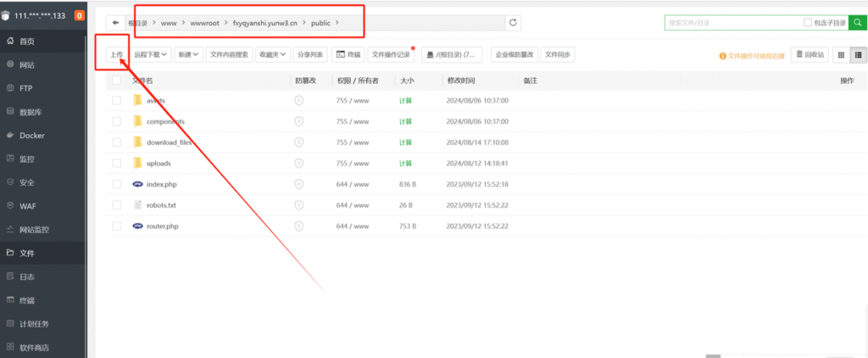
Task: Click the uploads folder icon
Action: pos(138,164)
